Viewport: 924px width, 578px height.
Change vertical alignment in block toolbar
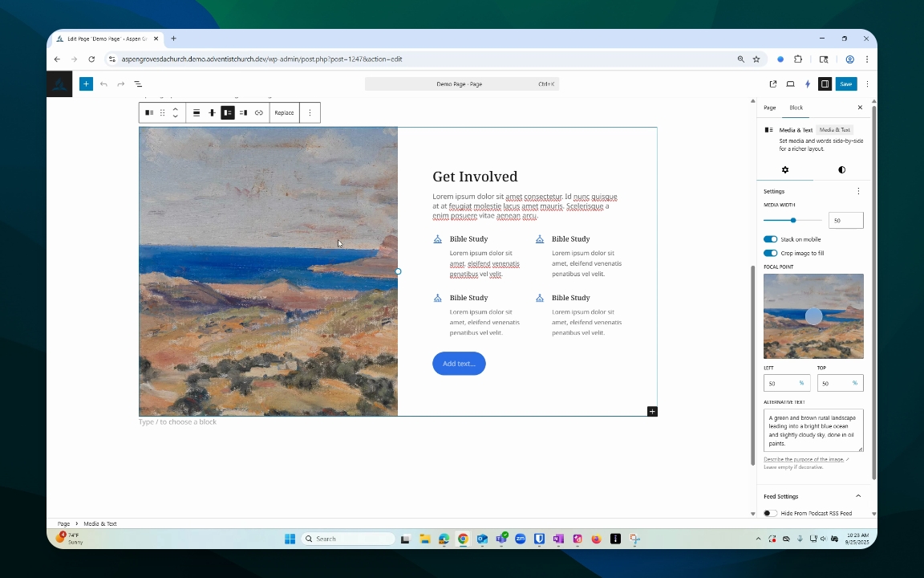(212, 112)
